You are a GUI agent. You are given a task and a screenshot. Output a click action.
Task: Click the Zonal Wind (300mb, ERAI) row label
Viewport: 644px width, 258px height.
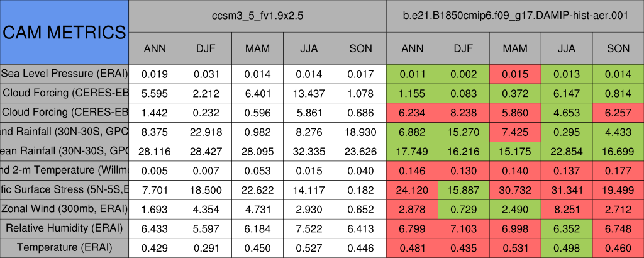tap(64, 209)
